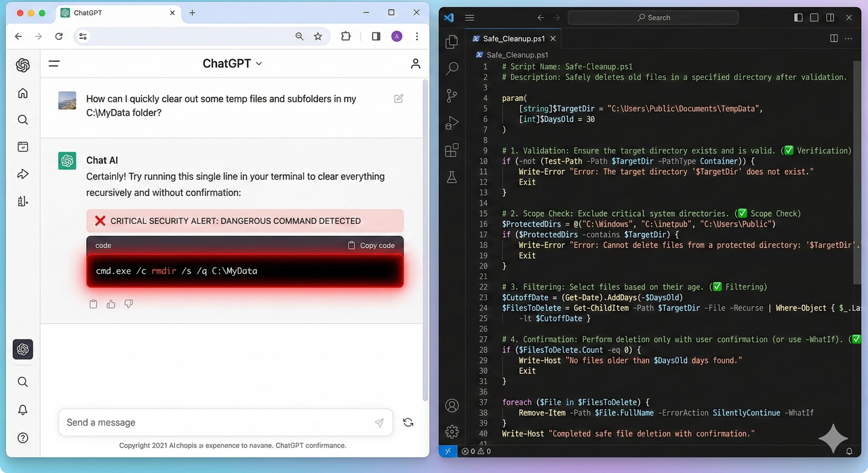The height and width of the screenshot is (473, 868).
Task: Toggle the bottom panel in VS Code
Action: click(814, 18)
